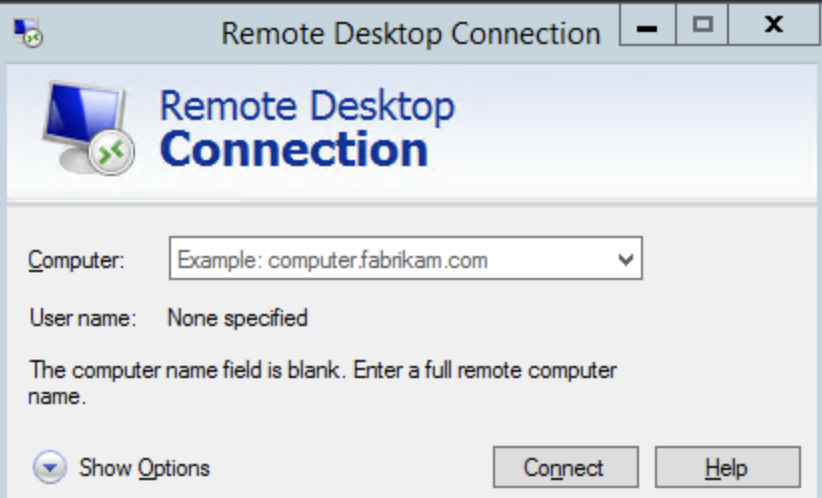Click the blank computer name message text
822x498 pixels.
coord(322,371)
